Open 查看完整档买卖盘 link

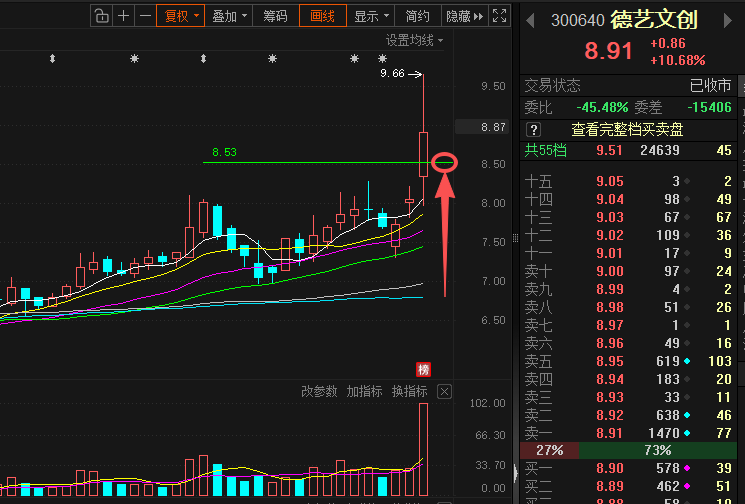[627, 129]
